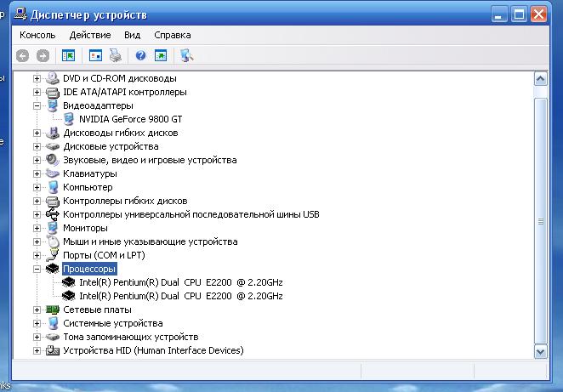Click the Дисковые устройства icon
Image resolution: width=563 pixels, height=392 pixels.
(x=53, y=146)
